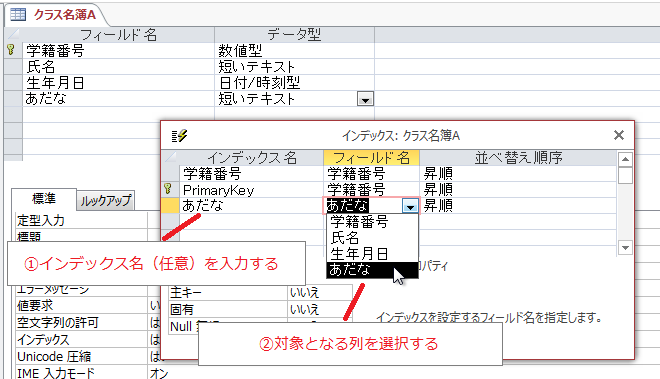
Task: Click highlighted フィールド名 header in index dialog
Action: (371, 158)
